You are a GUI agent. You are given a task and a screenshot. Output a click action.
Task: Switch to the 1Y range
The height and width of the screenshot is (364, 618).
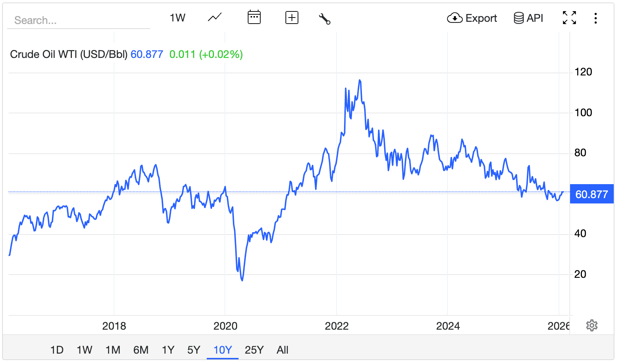coord(168,350)
